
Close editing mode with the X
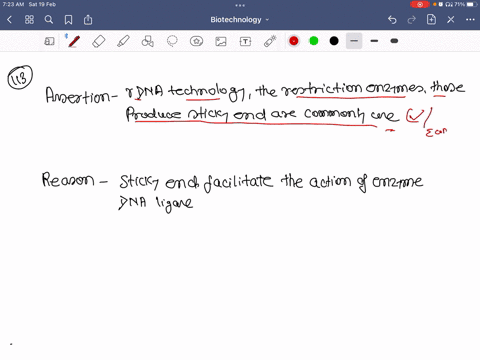(451, 20)
